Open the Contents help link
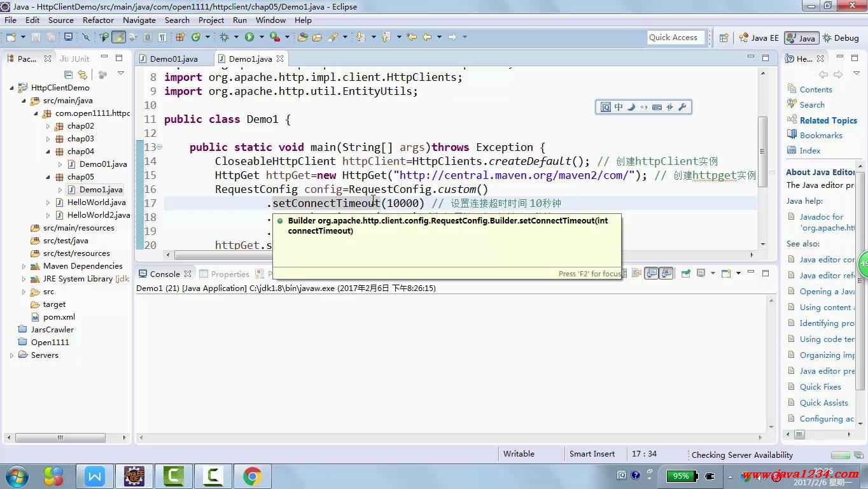 click(x=816, y=89)
